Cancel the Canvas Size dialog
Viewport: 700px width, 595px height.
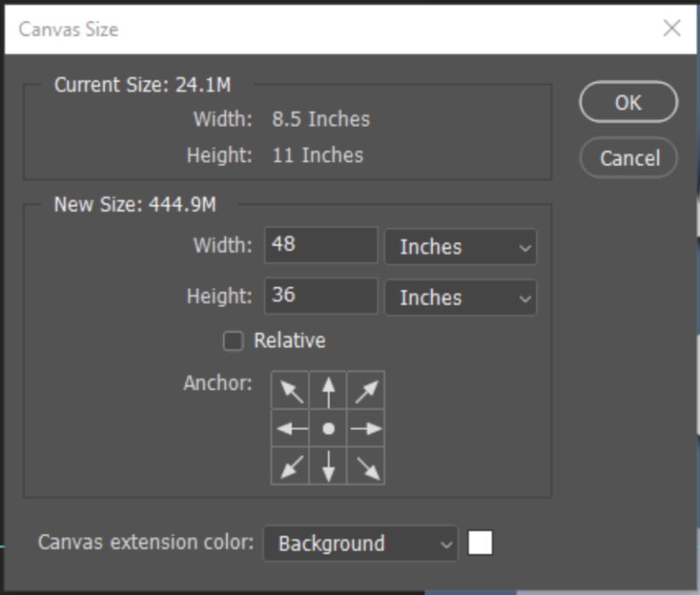point(627,157)
